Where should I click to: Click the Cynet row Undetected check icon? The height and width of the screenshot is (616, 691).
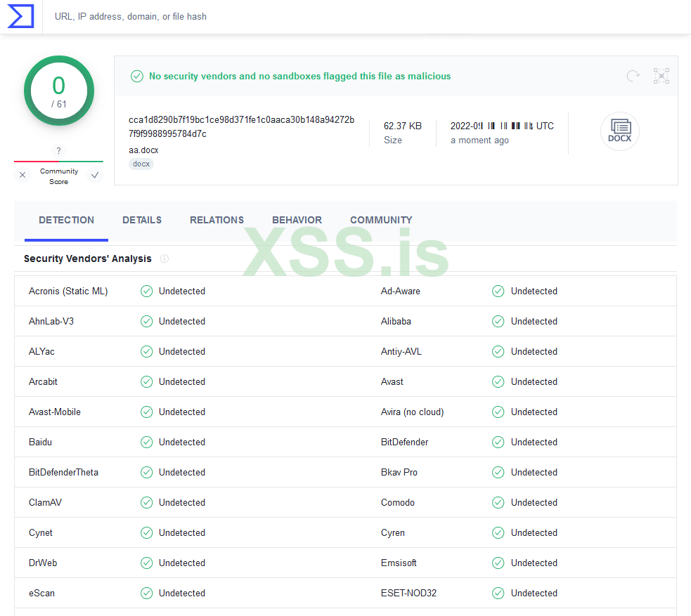pos(147,533)
